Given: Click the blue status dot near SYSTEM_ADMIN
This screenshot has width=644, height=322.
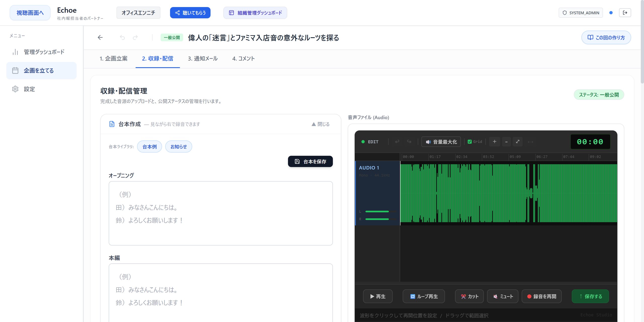Looking at the screenshot, I should click(x=611, y=13).
